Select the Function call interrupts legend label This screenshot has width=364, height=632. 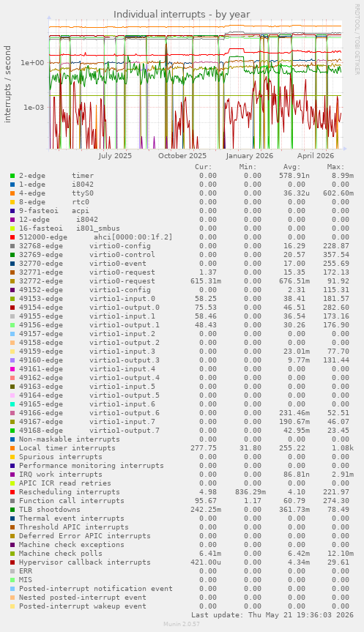pyautogui.click(x=72, y=501)
